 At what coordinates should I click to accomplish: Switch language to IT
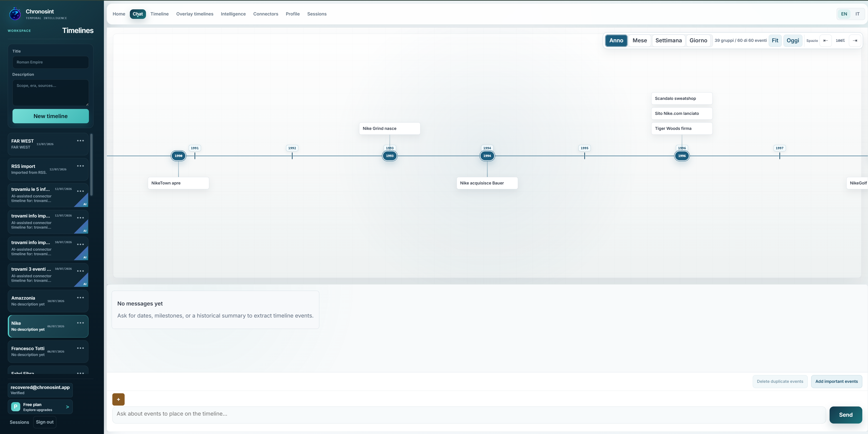point(857,14)
